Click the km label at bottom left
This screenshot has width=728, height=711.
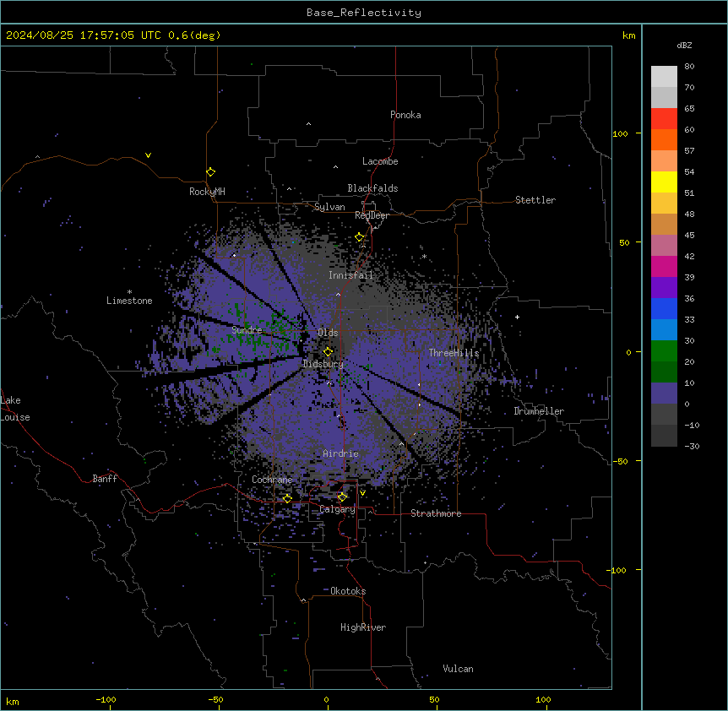tap(13, 702)
